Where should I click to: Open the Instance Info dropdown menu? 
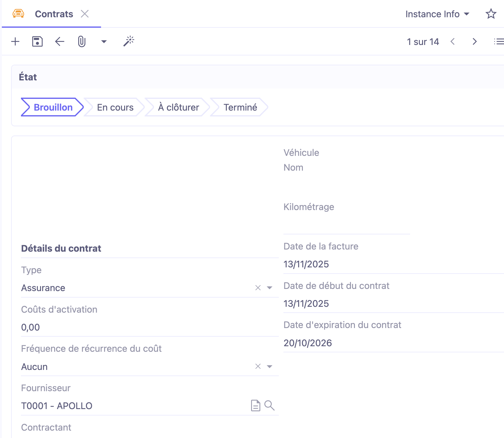[437, 14]
